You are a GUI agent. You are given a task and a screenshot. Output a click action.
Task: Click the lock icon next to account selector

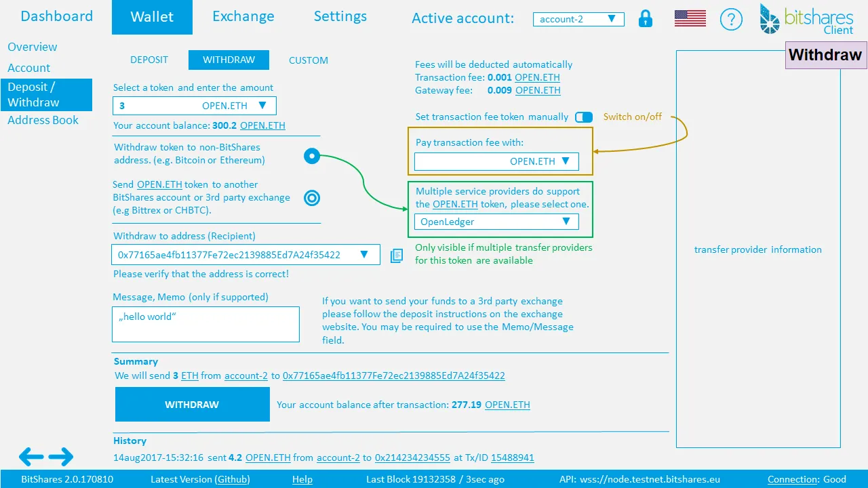646,19
